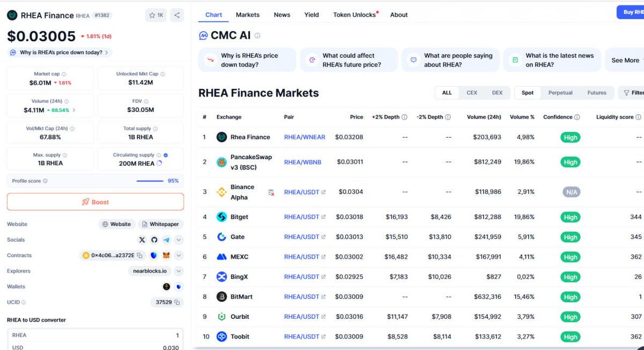Open the News tab
The height and width of the screenshot is (350, 644).
[282, 14]
